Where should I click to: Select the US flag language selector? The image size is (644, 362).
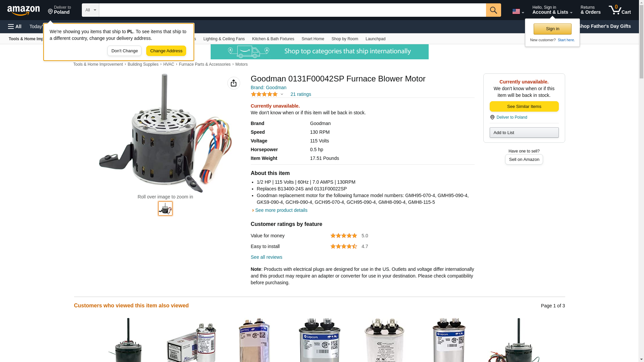[518, 11]
